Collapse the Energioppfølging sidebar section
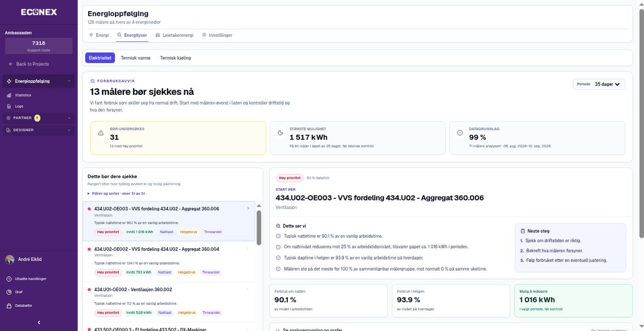Image resolution: width=644 pixels, height=331 pixels. (x=69, y=81)
